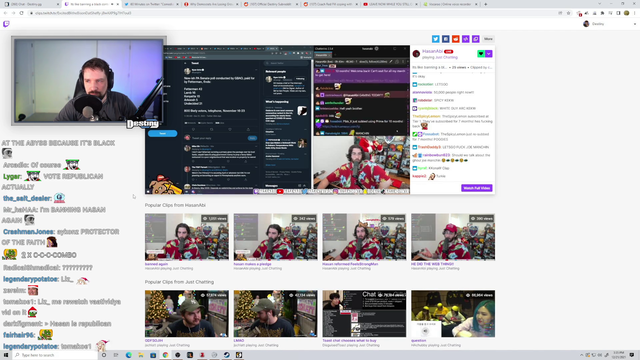640x360 pixels.
Task: Click the Windows taskbar search box
Action: click(55, 355)
